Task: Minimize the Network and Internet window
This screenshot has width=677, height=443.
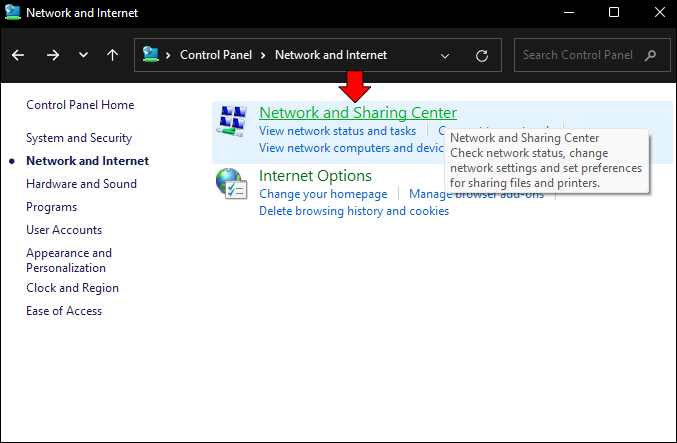Action: pos(569,13)
